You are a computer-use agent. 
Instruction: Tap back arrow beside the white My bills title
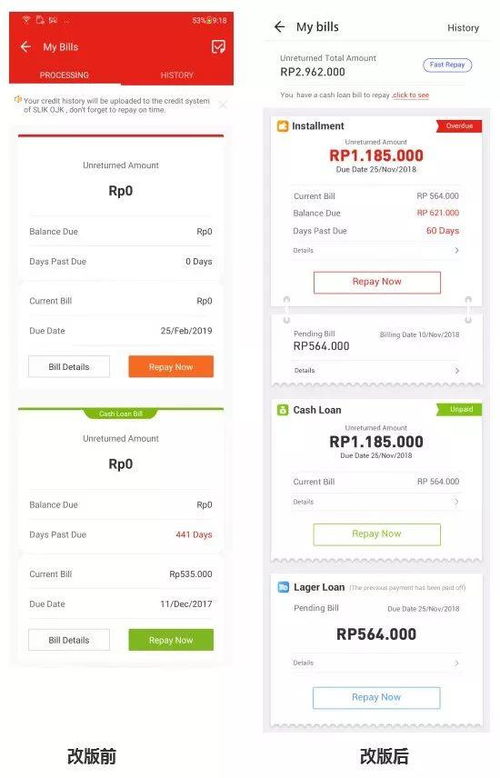pyautogui.click(x=280, y=27)
